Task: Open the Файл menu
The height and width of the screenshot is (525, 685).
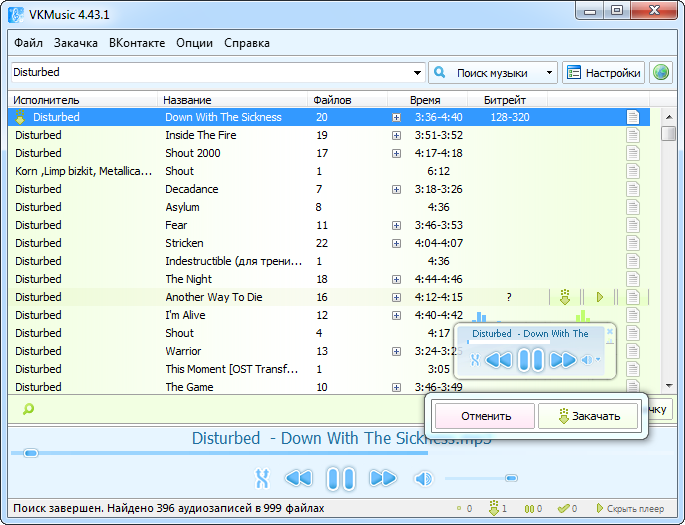Action: pyautogui.click(x=28, y=43)
